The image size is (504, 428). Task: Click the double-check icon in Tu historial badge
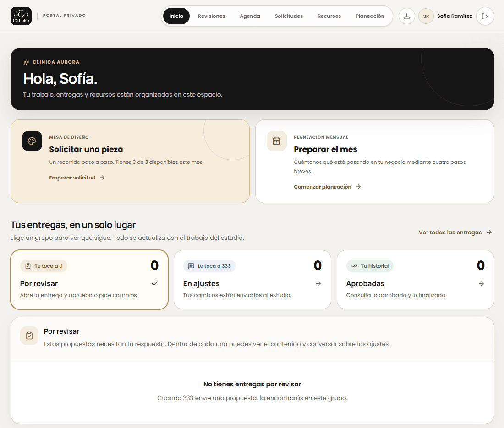(354, 266)
